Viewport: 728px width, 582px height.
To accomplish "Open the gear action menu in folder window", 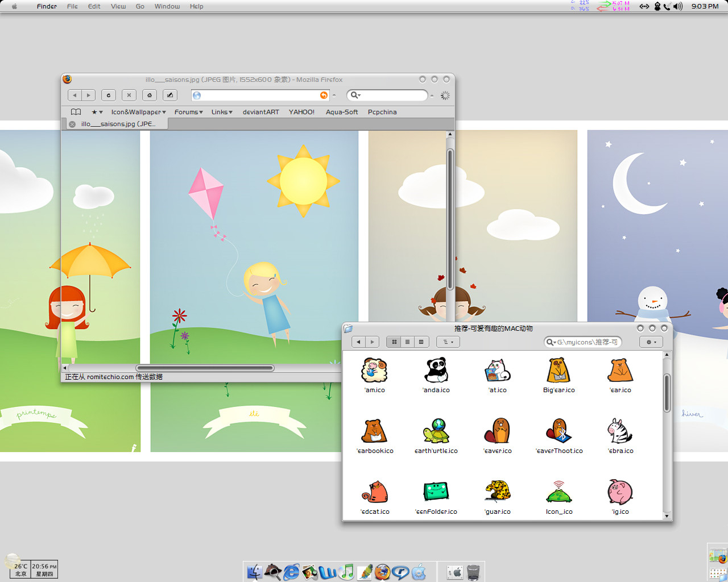I will tap(651, 342).
